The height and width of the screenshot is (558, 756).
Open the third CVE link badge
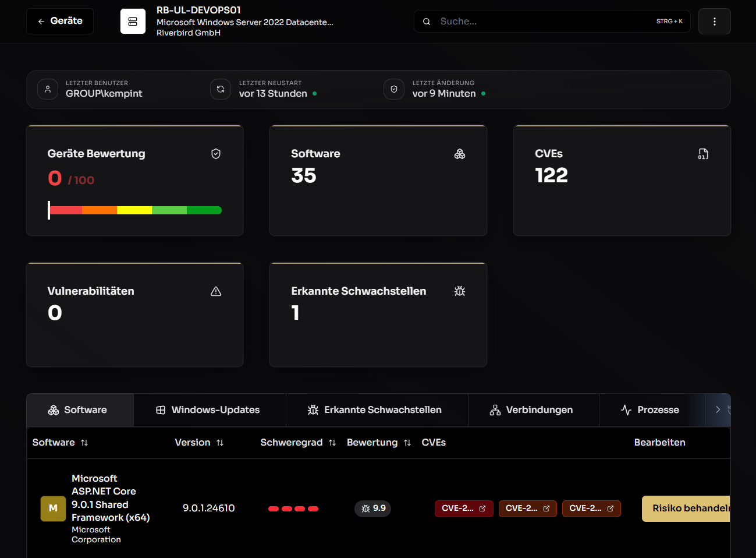pyautogui.click(x=591, y=508)
